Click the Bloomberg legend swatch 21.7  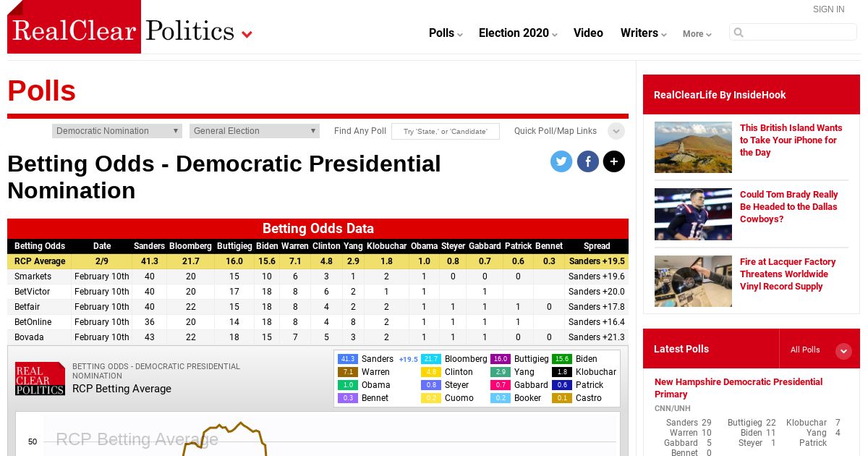431,359
